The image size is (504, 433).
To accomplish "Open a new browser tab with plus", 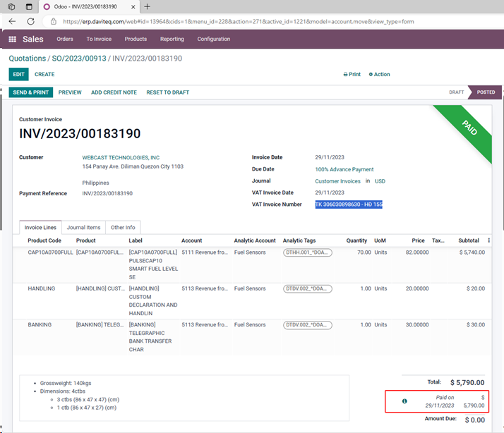I will tap(147, 6).
